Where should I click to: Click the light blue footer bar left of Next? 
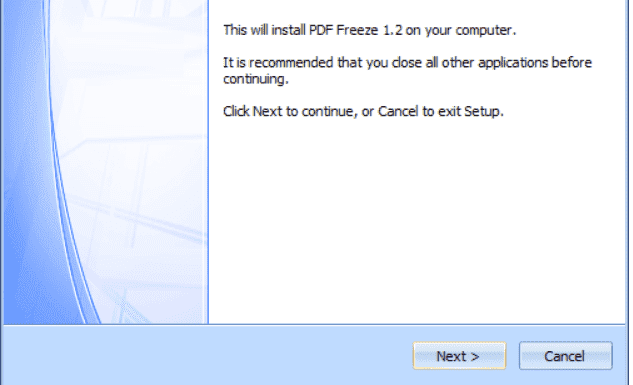[x=206, y=355]
